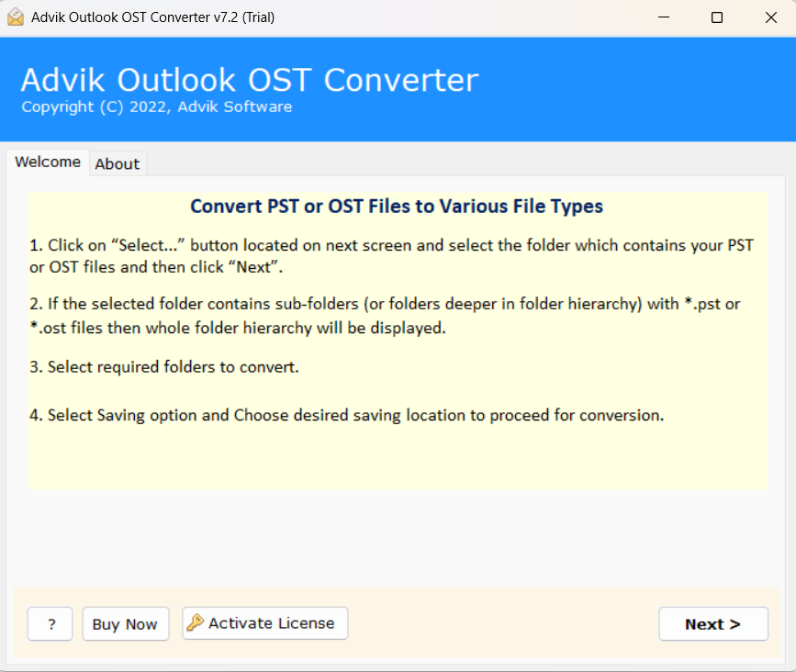Screen dimensions: 796x672
Task: Click 'Select required folders to convert' text
Action: [164, 367]
